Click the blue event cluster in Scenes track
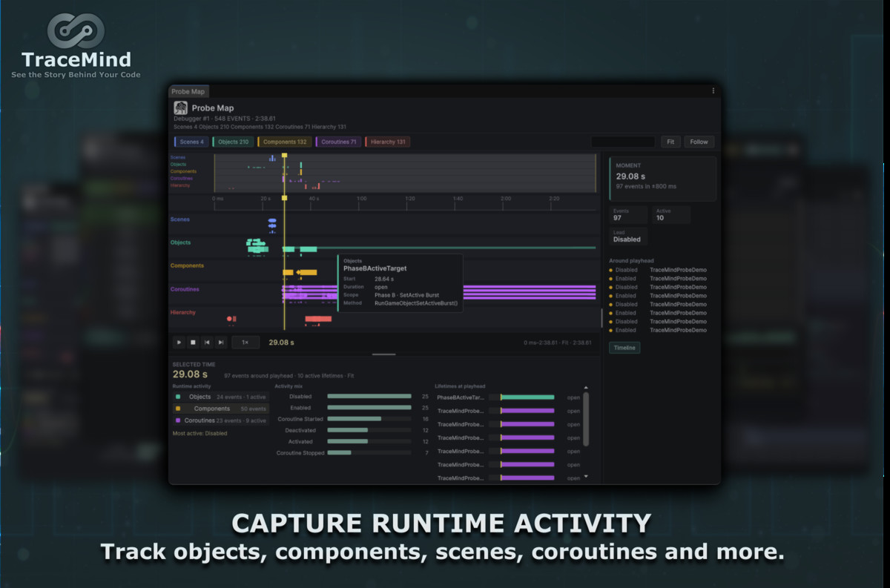890x588 pixels. pos(272,222)
